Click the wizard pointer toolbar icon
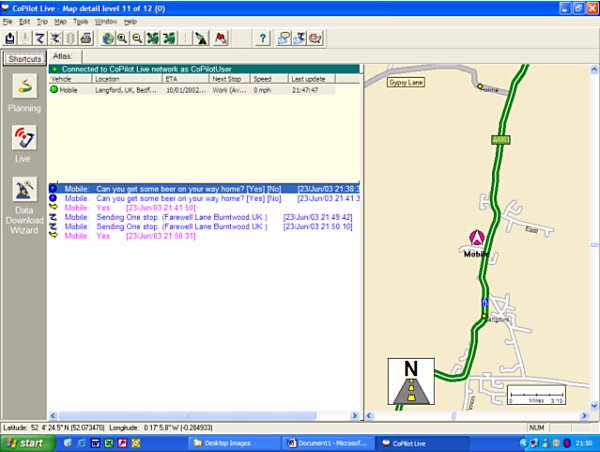The image size is (600, 452). [x=201, y=38]
